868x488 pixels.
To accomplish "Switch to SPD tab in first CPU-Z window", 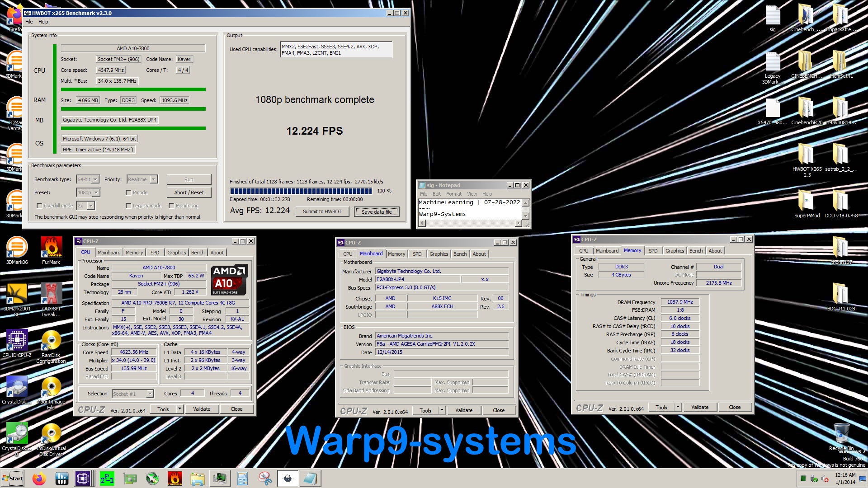I will click(155, 253).
